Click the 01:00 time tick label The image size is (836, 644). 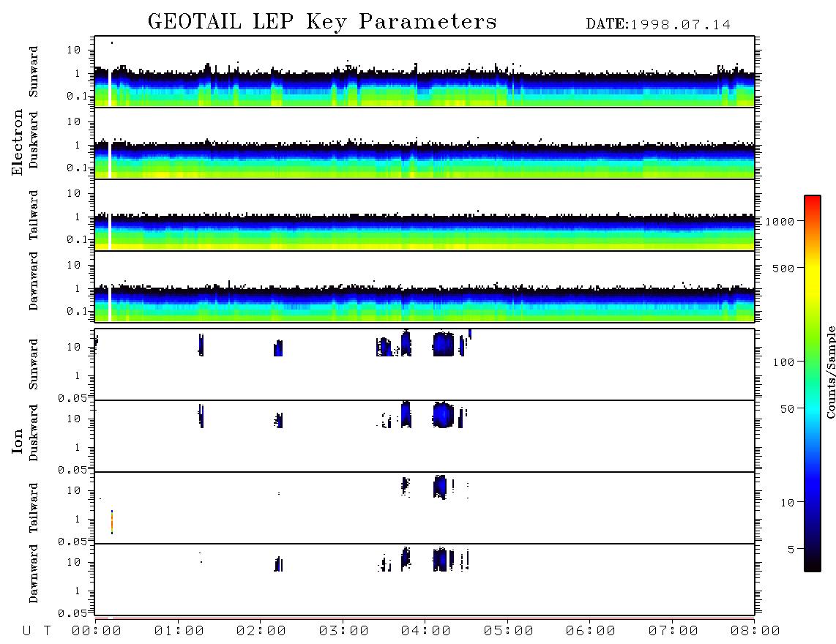pyautogui.click(x=179, y=632)
